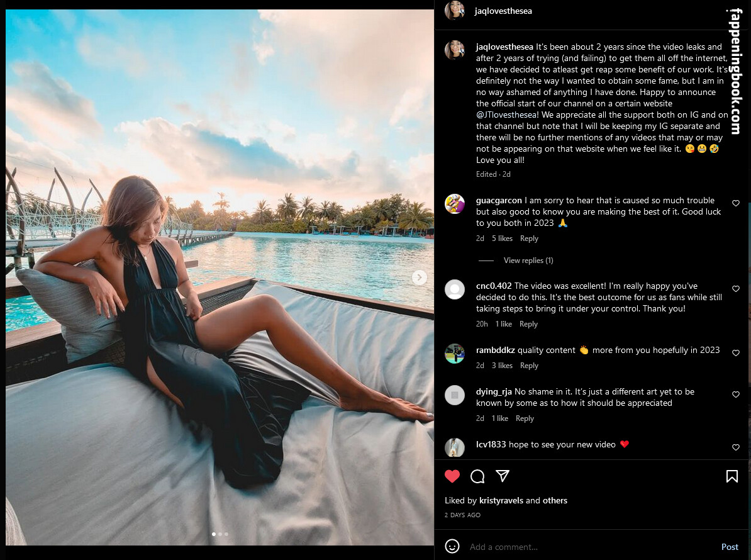Reply to rambddkz's comment
The height and width of the screenshot is (560, 751).
(x=529, y=366)
